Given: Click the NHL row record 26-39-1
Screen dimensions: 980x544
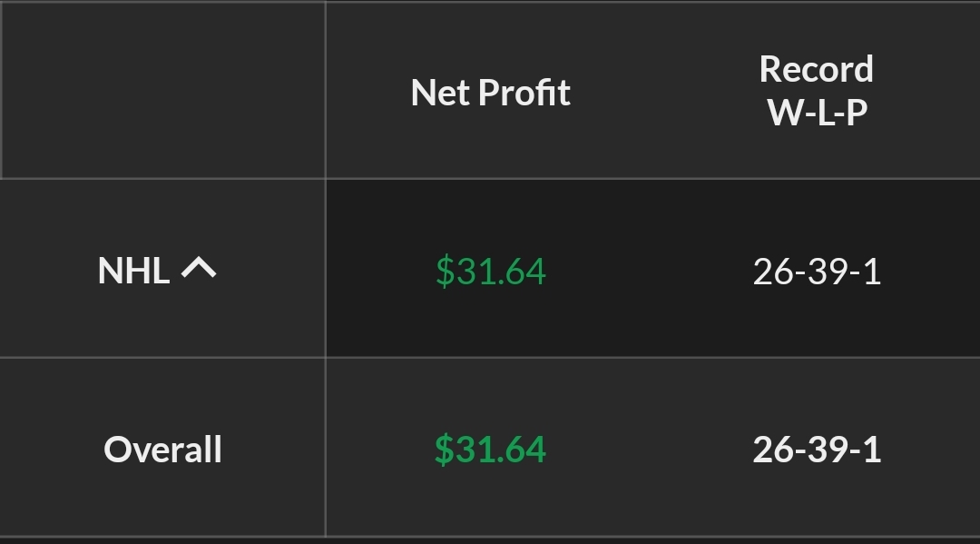Looking at the screenshot, I should [817, 272].
